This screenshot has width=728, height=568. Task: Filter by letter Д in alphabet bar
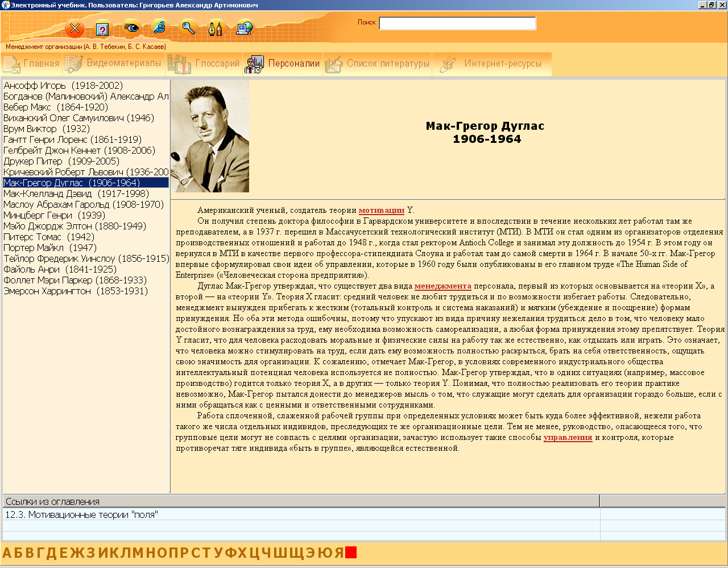(52, 553)
